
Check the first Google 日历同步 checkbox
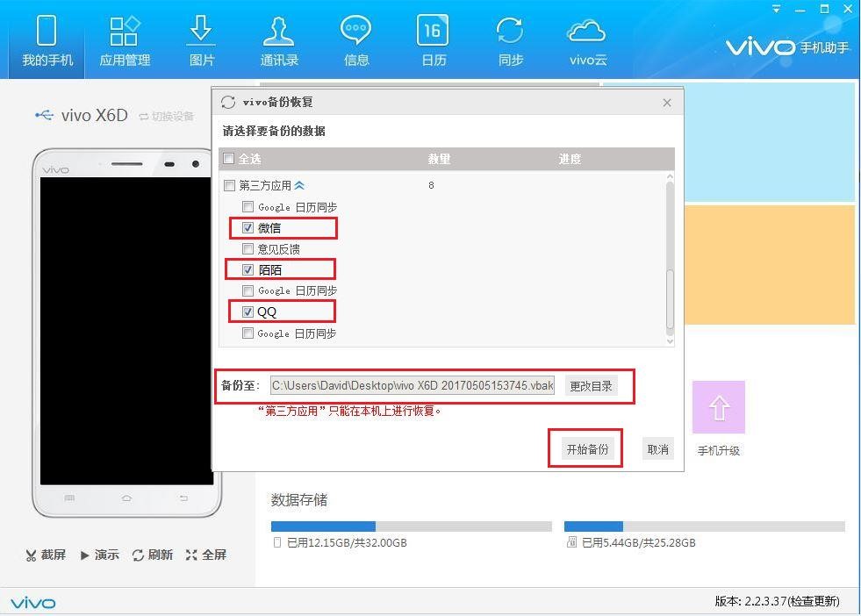pyautogui.click(x=248, y=207)
